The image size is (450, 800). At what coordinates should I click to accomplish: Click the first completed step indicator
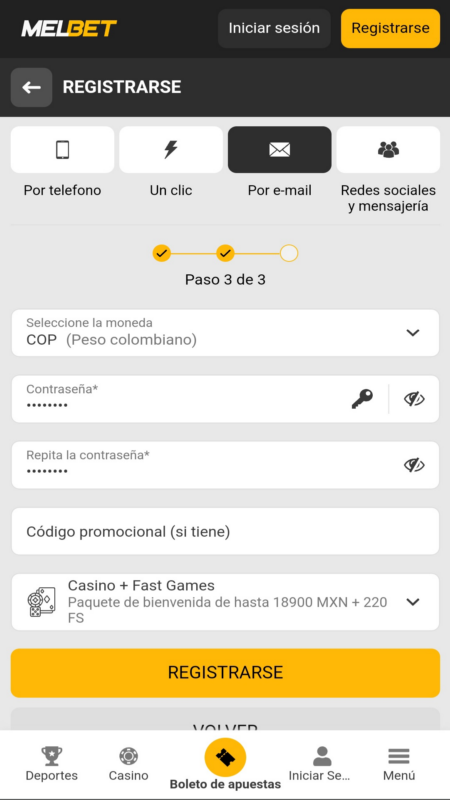pos(161,253)
